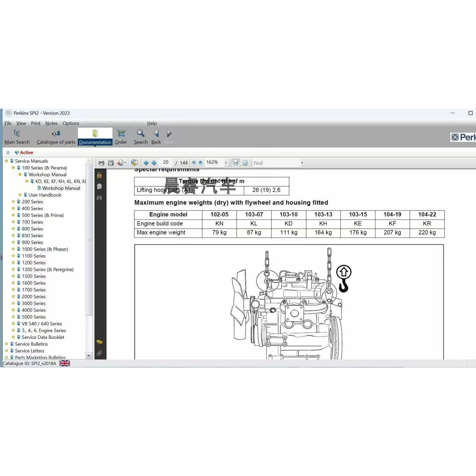The width and height of the screenshot is (476, 476).
Task: Click the Find text box
Action: [x=276, y=163]
